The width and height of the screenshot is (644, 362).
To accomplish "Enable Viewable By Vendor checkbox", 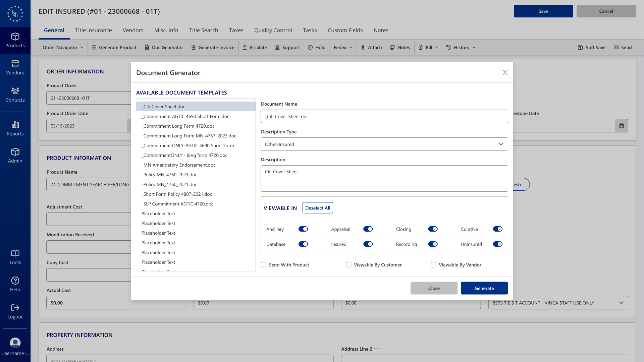I will click(x=433, y=265).
